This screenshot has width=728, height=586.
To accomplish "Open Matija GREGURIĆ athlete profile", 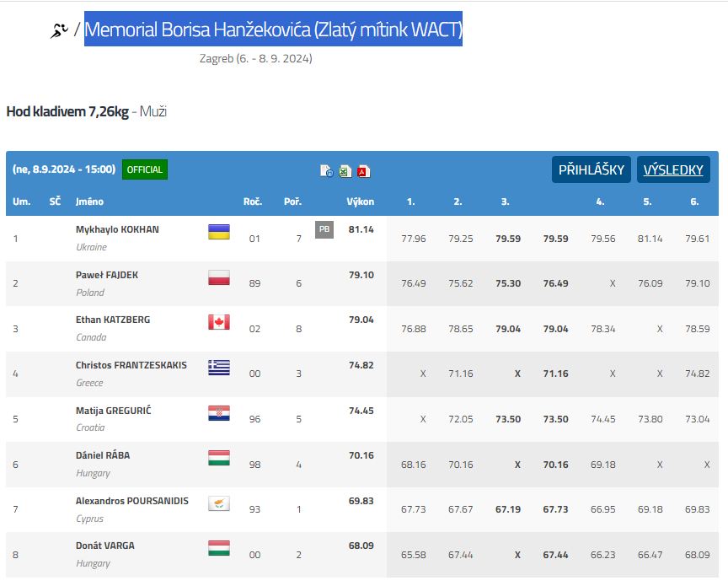I will click(x=113, y=411).
